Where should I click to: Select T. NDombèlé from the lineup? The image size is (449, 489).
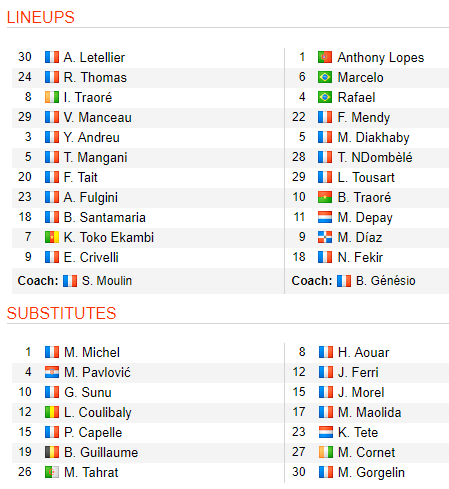(375, 157)
